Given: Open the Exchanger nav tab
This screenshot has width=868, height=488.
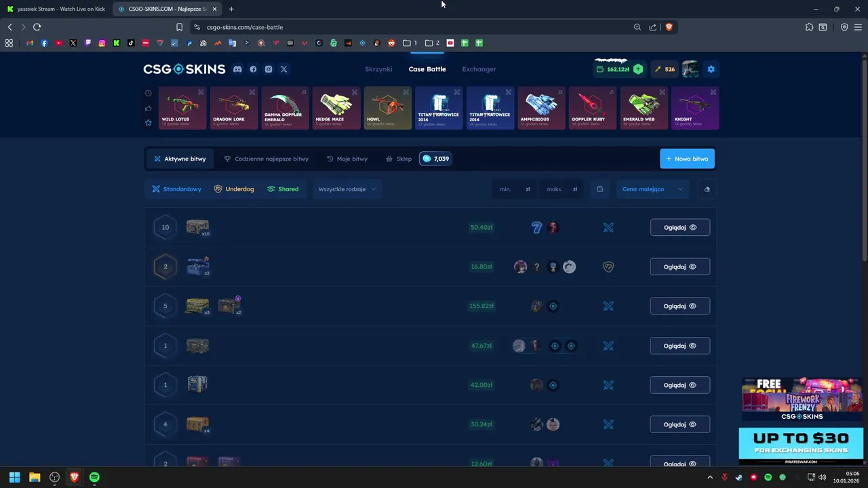Looking at the screenshot, I should pyautogui.click(x=479, y=69).
